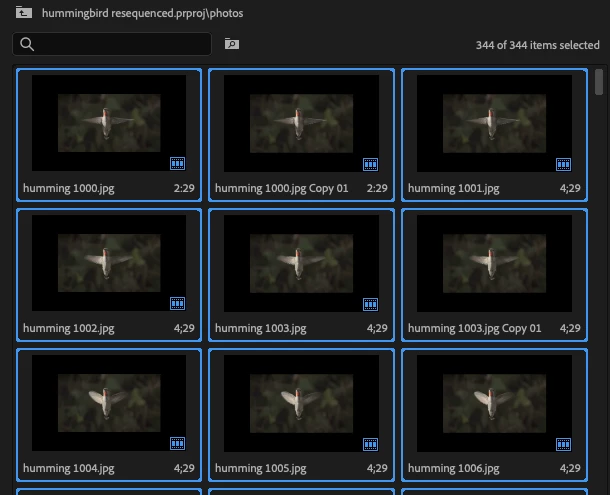Click usage badge on humming 1006.jpg
Screen dimensions: 610x495
[563, 444]
